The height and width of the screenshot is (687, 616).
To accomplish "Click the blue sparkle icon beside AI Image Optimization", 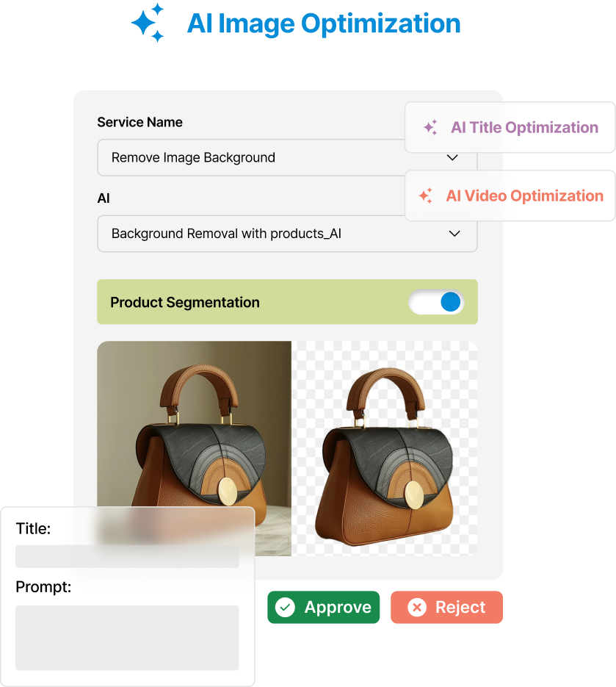I will 148,22.
